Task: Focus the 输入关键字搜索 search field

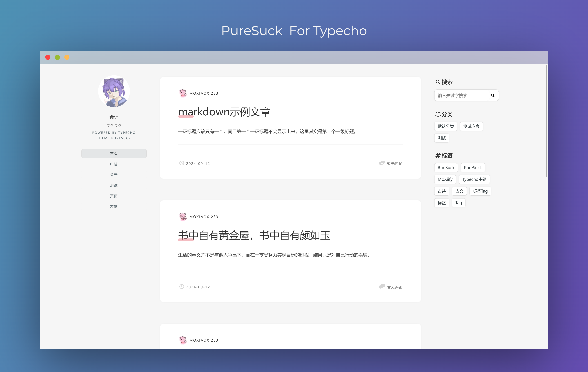Action: tap(466, 95)
